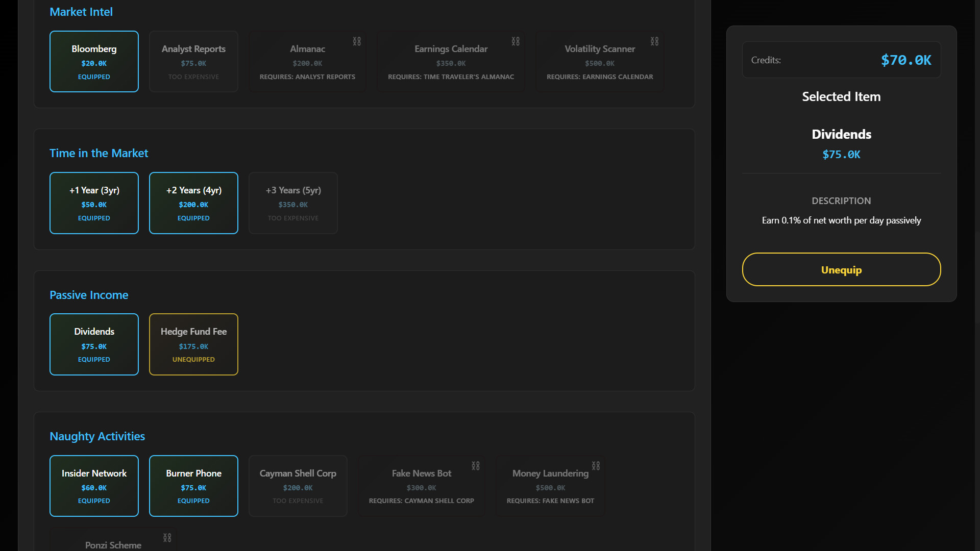This screenshot has width=980, height=551.
Task: Click chain lock icon on Money Laundering card
Action: pos(596,466)
